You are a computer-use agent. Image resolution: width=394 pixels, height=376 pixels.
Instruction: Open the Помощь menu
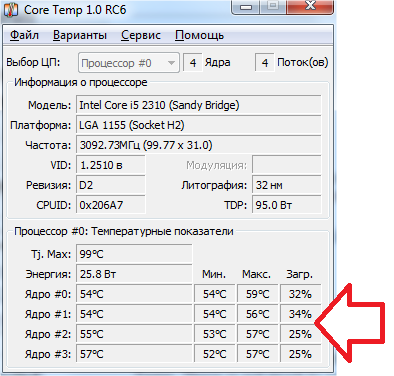pyautogui.click(x=199, y=35)
